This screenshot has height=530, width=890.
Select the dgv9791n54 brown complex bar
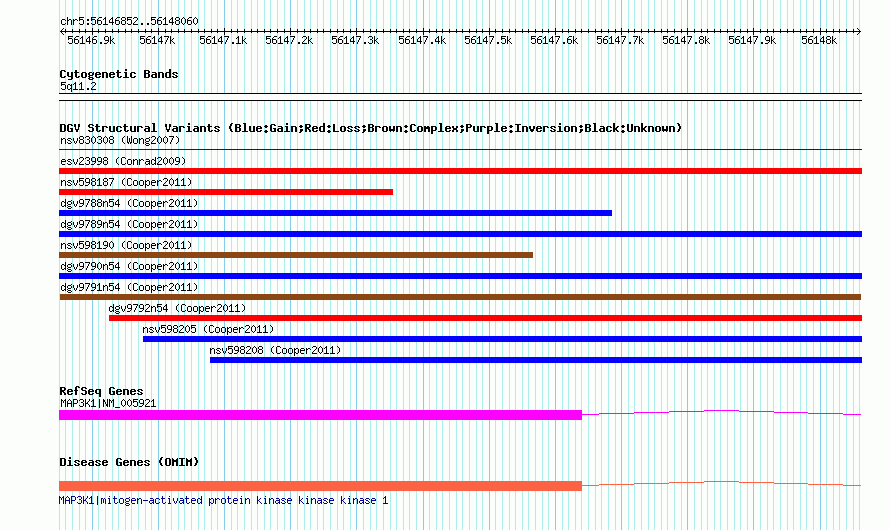pyautogui.click(x=460, y=297)
